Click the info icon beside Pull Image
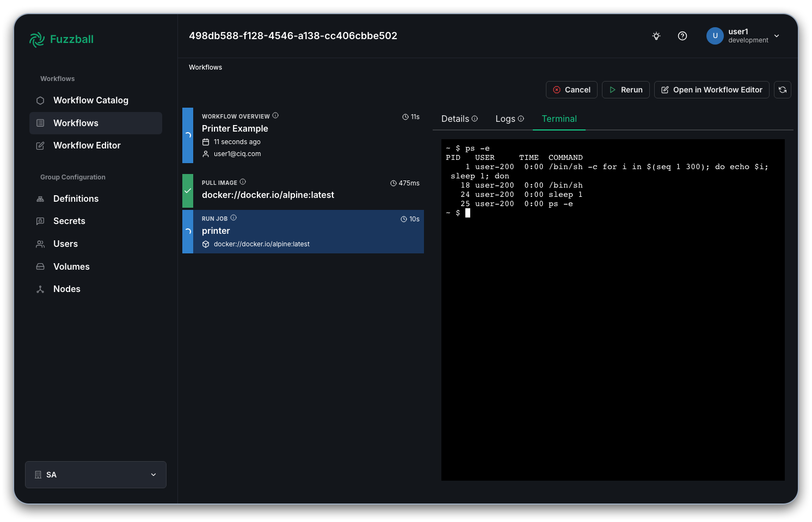812x522 pixels. click(x=243, y=182)
